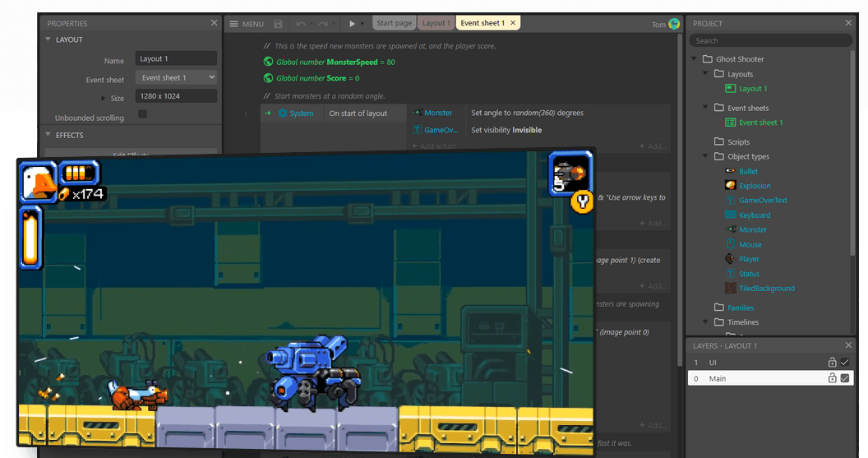This screenshot has height=458, width=868.
Task: Click the Monster action object icon
Action: click(418, 113)
